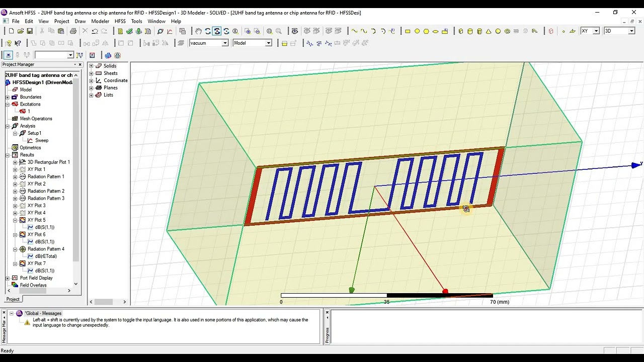Select Radiation Pattern 4 in tree
The width and height of the screenshot is (644, 362).
point(46,249)
